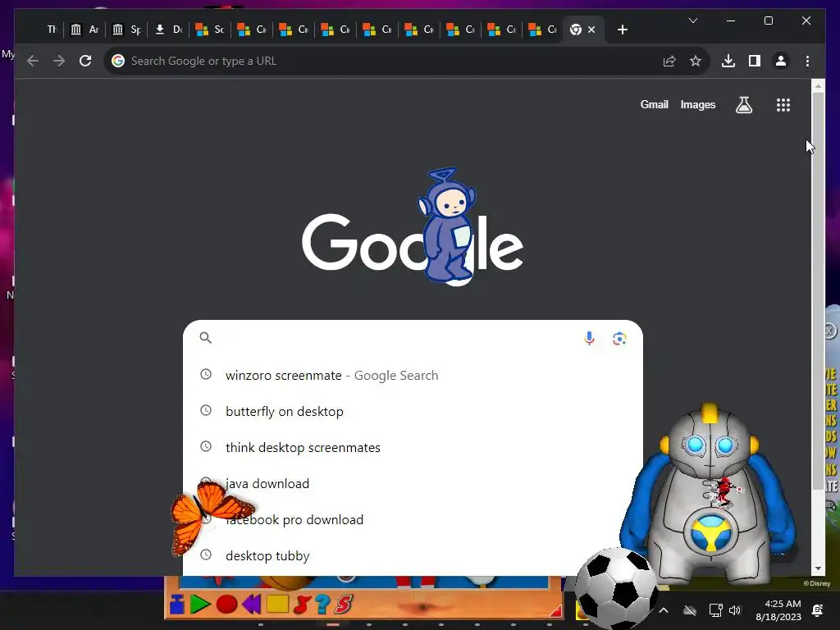The width and height of the screenshot is (840, 630).
Task: Open Chrome downloads tray icon
Action: pos(728,61)
